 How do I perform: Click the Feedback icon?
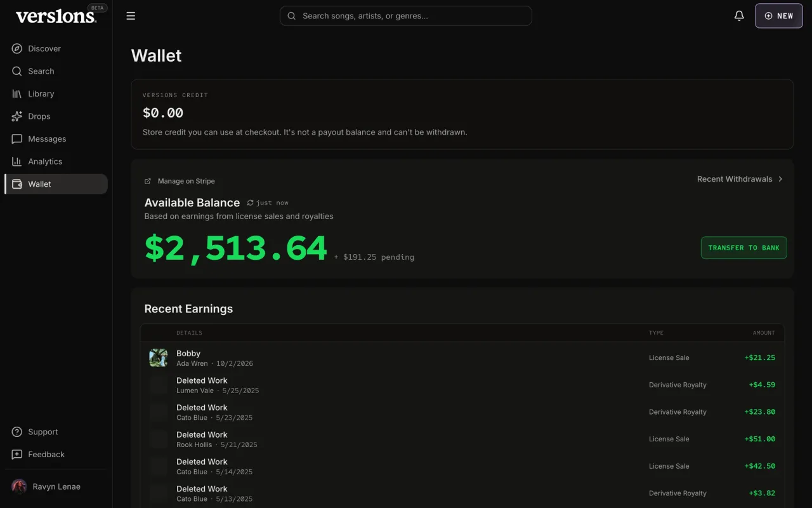pyautogui.click(x=17, y=455)
